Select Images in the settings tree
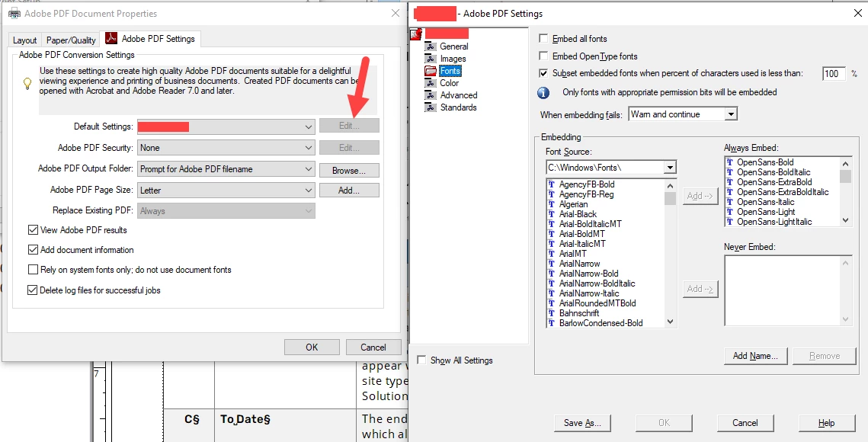Screen dimensions: 868x442 [x=453, y=59]
